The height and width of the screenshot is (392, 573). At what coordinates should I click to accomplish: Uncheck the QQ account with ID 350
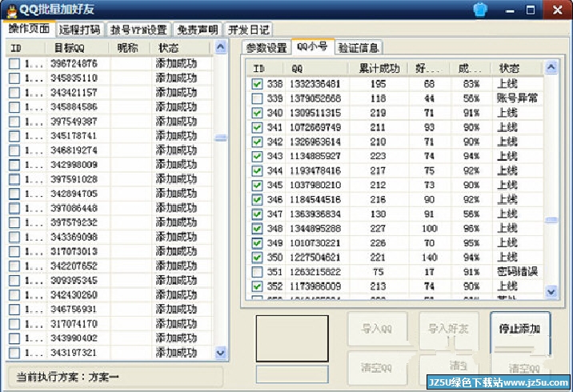[x=257, y=258]
